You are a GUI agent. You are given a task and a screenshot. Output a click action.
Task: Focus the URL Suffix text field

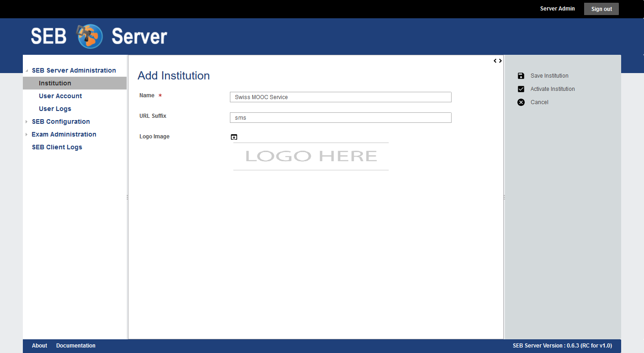coord(341,118)
